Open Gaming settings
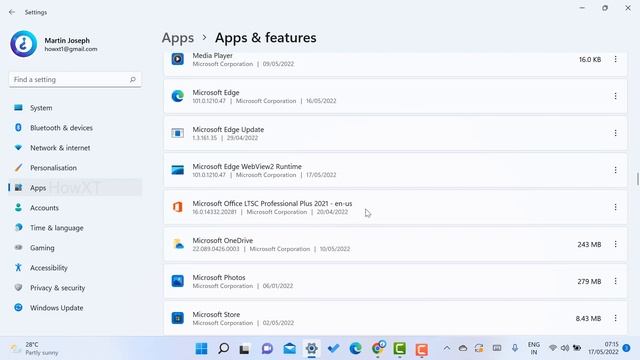 tap(75, 248)
